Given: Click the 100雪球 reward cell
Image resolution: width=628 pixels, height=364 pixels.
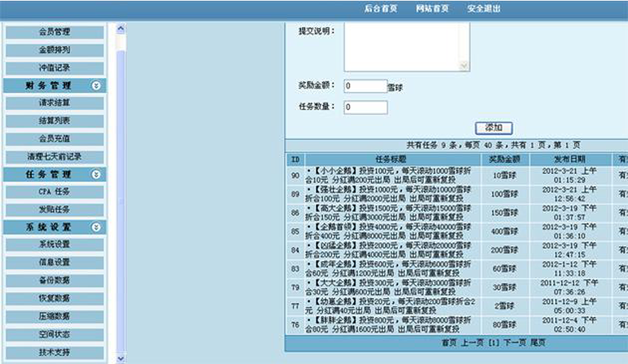Looking at the screenshot, I should point(505,194).
